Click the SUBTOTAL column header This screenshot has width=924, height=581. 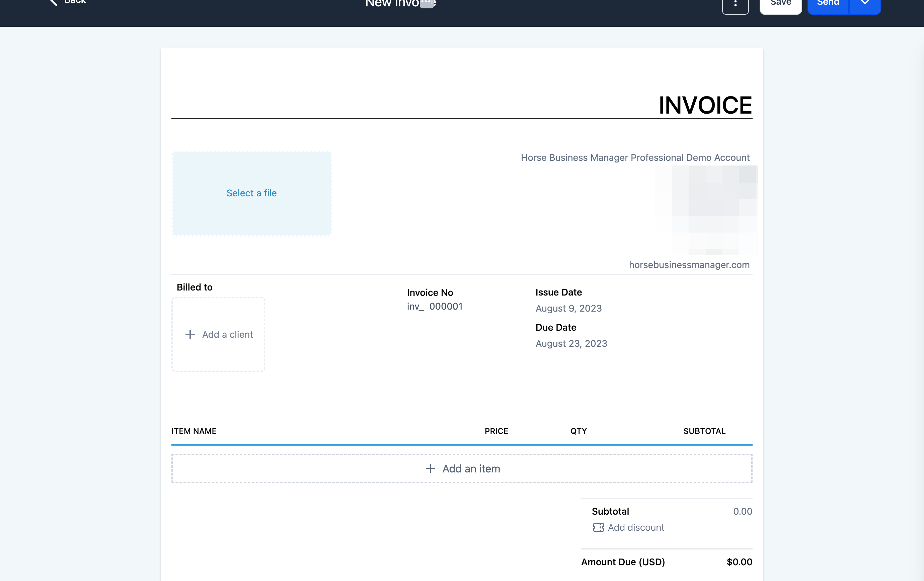tap(704, 431)
